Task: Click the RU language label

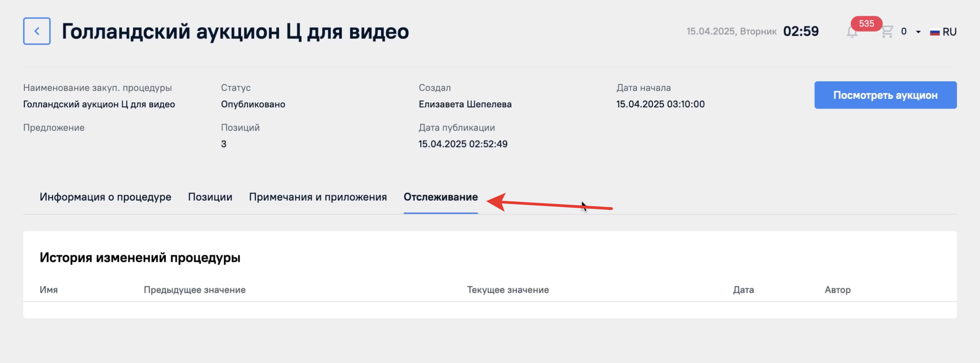Action: click(950, 32)
